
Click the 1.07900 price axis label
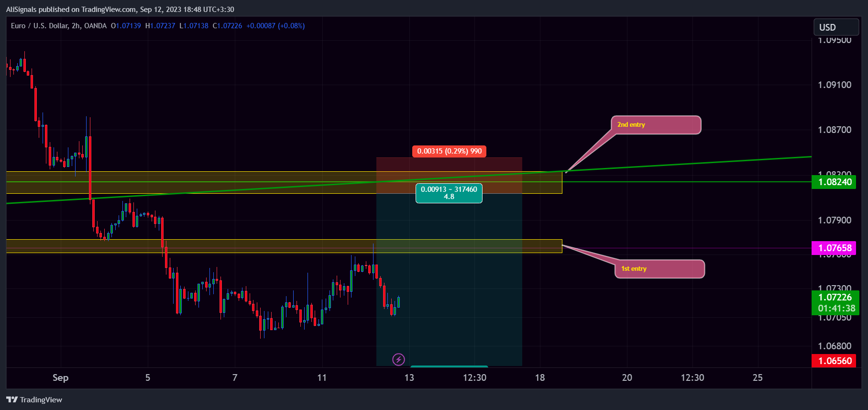point(835,220)
